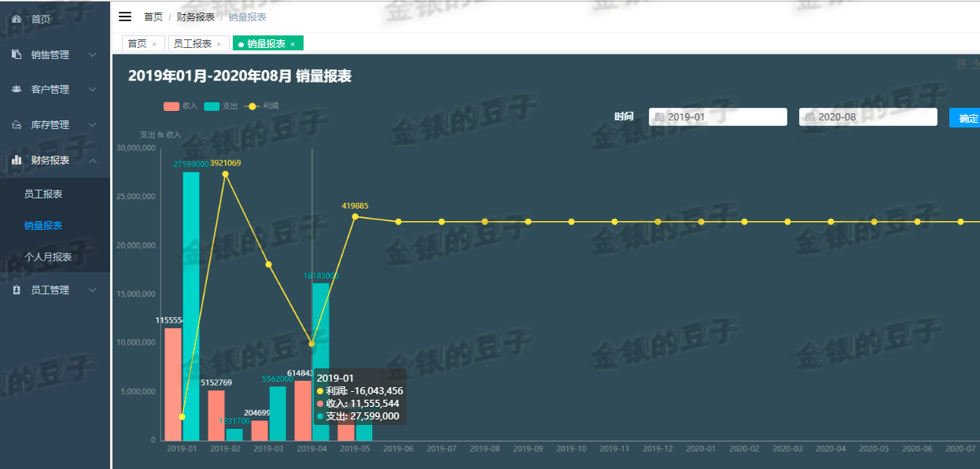Click the 库存管理 warehouse icon in sidebar

coord(16,124)
